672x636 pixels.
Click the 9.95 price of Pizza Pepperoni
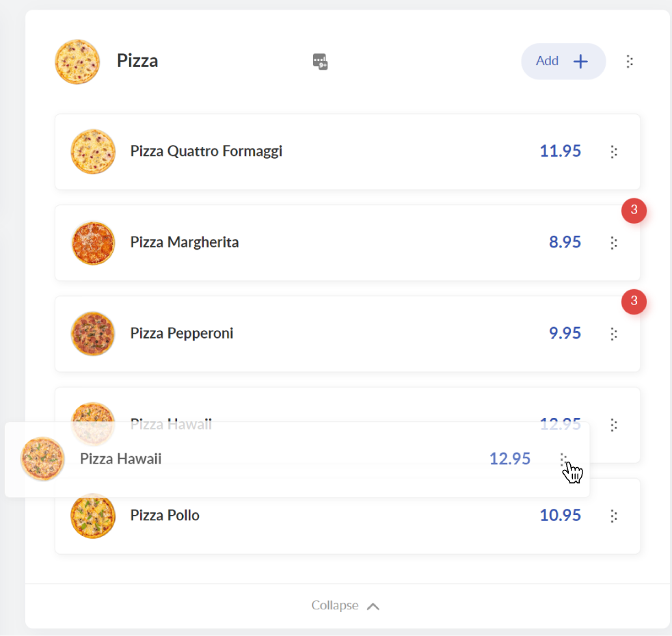pos(565,333)
